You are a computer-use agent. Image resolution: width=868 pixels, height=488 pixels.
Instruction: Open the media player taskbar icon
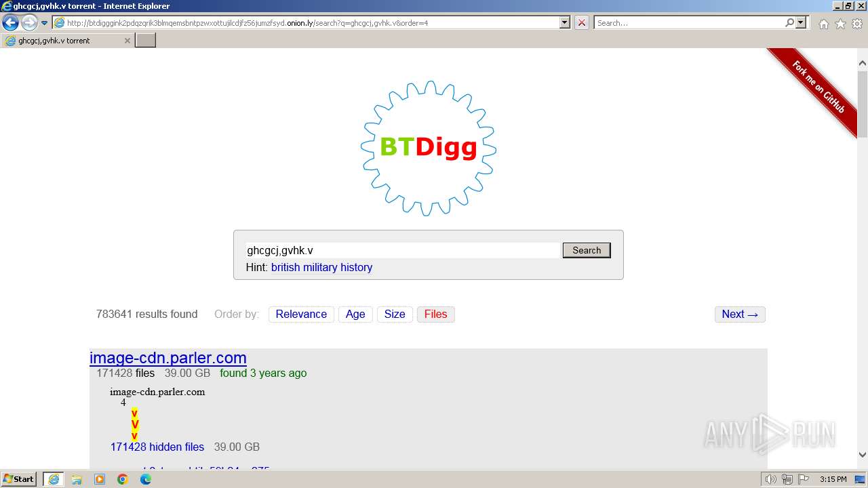(100, 479)
